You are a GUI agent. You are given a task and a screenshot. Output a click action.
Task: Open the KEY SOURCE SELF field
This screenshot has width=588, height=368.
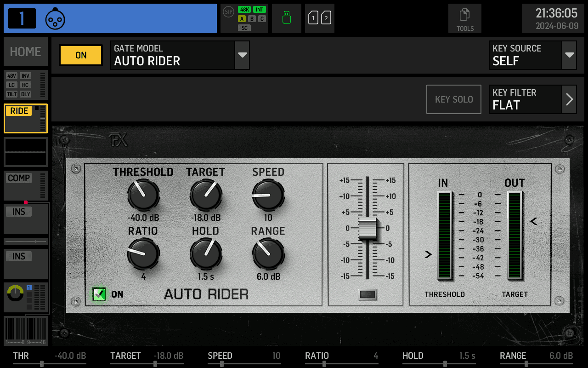click(526, 55)
